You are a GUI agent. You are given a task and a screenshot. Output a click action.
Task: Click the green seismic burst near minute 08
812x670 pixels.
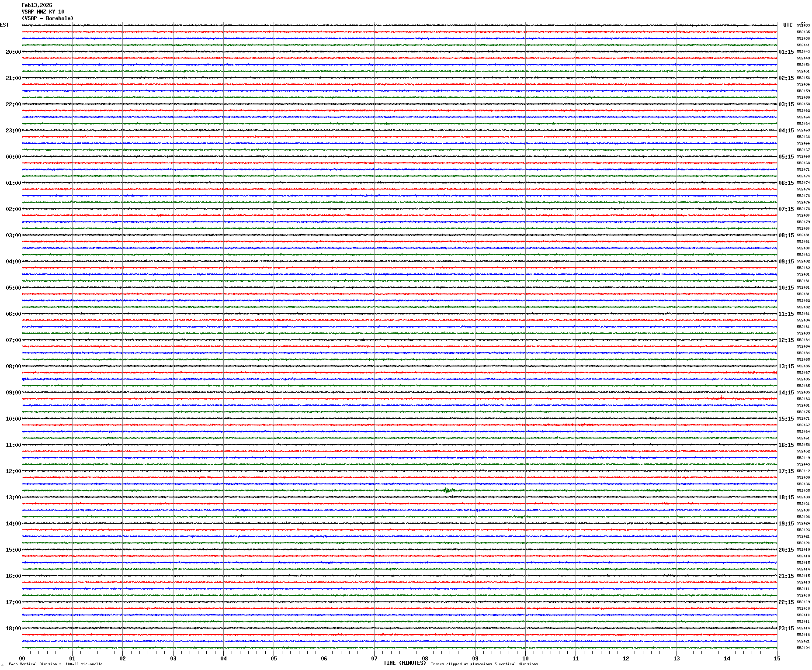(x=446, y=490)
